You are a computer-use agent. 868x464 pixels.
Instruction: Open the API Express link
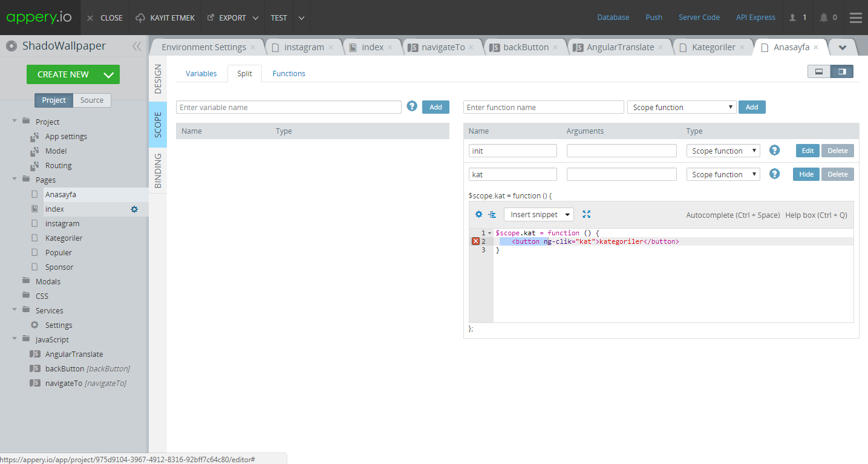pyautogui.click(x=755, y=18)
